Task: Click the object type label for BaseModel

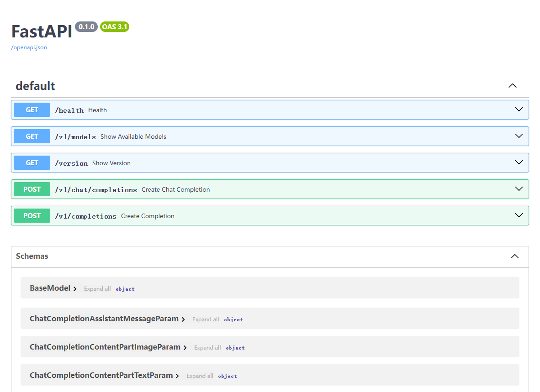Action: click(125, 289)
